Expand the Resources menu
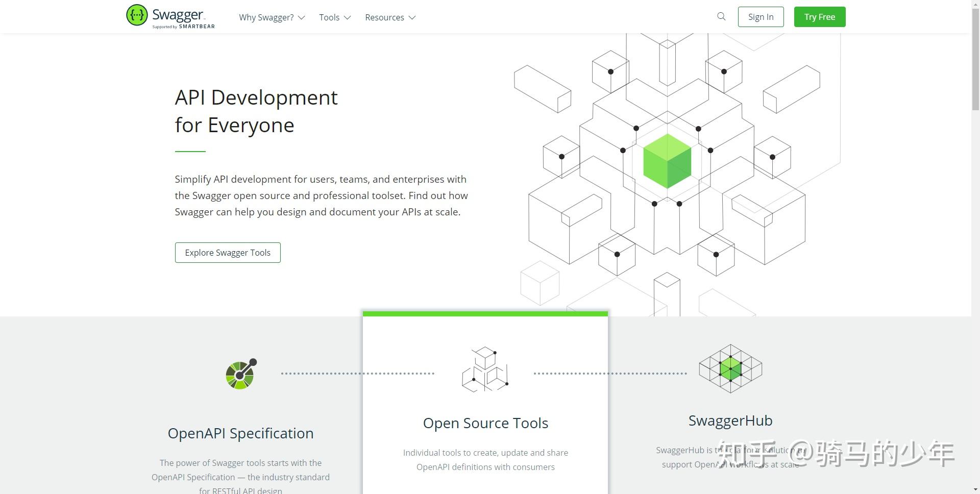Image resolution: width=980 pixels, height=494 pixels. pyautogui.click(x=390, y=17)
